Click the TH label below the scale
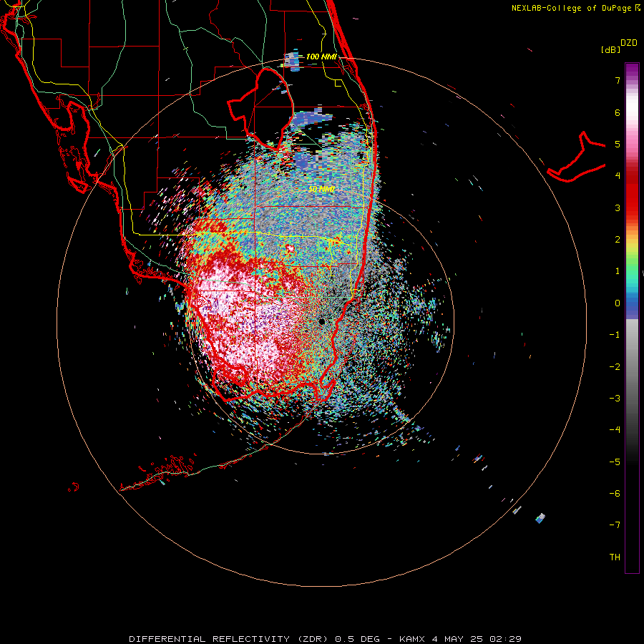 [x=615, y=557]
